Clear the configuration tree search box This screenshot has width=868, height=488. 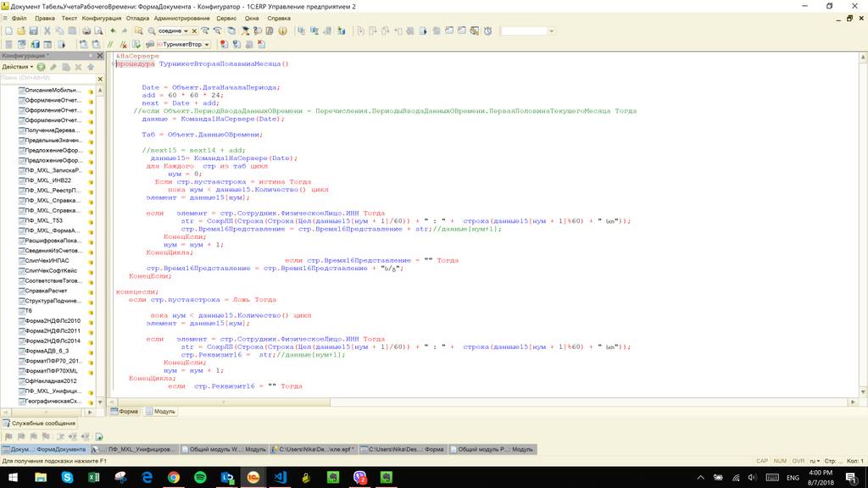pos(100,79)
